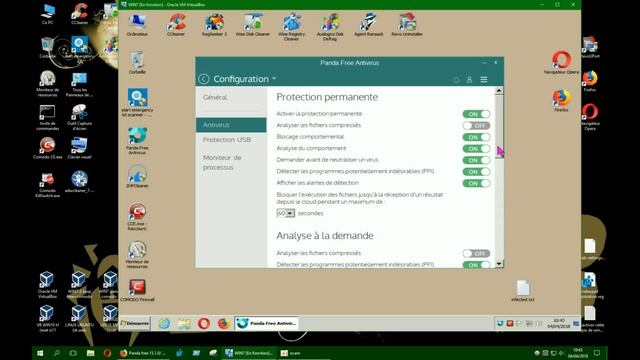Open Oracle VM VirtualBox host desktop shortcut
640x360 pixels.
(47, 284)
